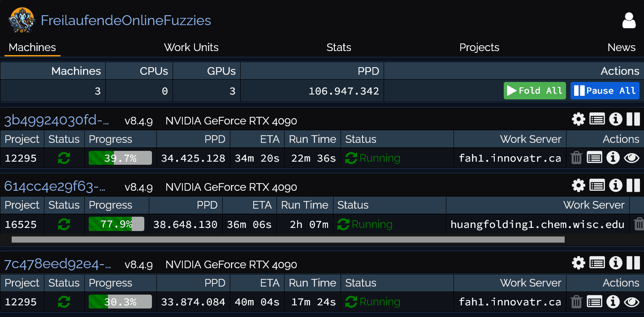Viewport: 644px width, 317px height.
Task: Show info icon for machine 7c478eed92e4
Action: pyautogui.click(x=616, y=263)
